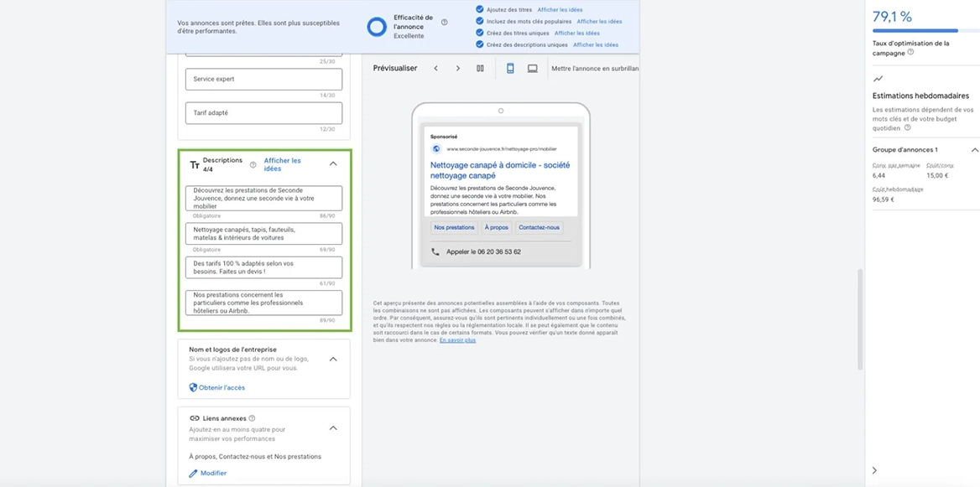Open Afficher les idées for mots clés populaires
980x487 pixels.
[x=599, y=21]
